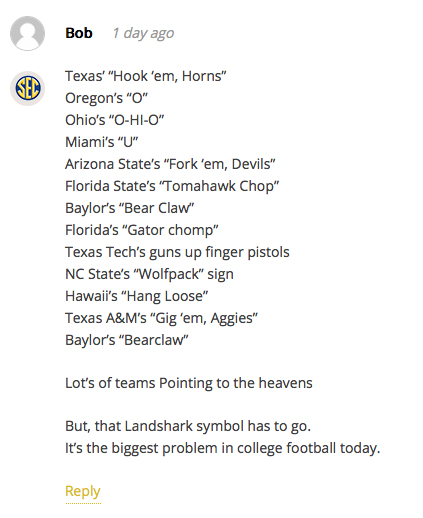Click the "Pointing to the heavens" sentence
423x518 pixels.
point(189,383)
